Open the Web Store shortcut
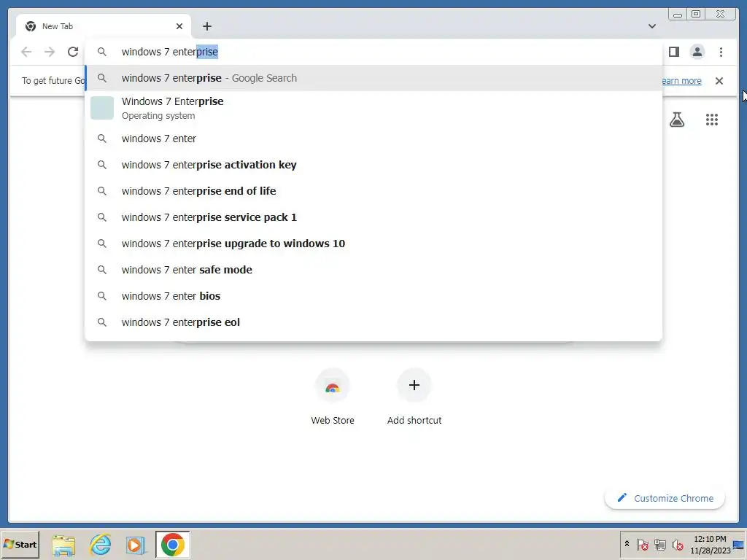Image resolution: width=747 pixels, height=560 pixels. point(333,397)
